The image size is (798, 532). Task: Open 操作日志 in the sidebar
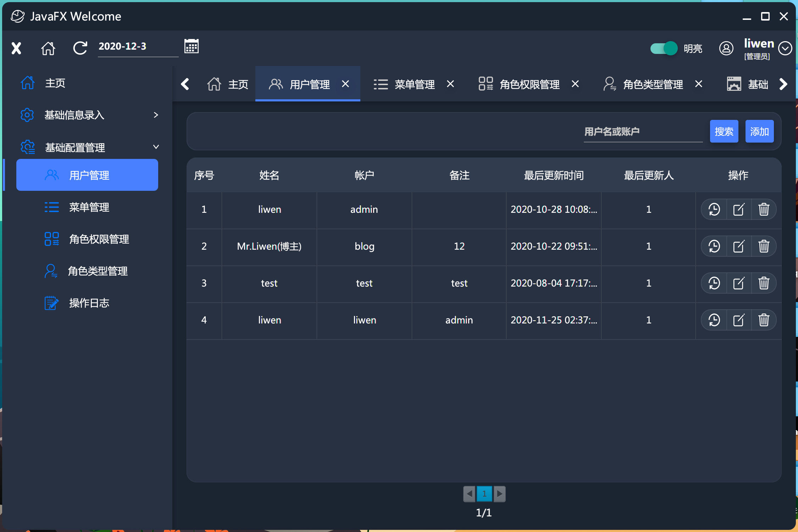click(x=89, y=303)
